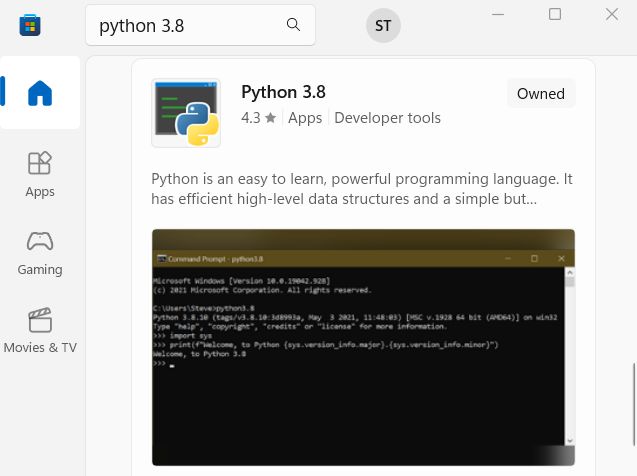Click the Python description text

(362, 189)
